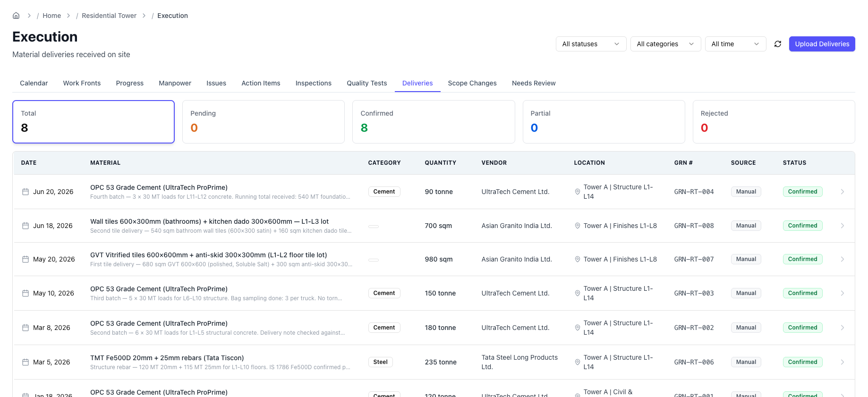Click the STATUS column header
The width and height of the screenshot is (868, 397).
pyautogui.click(x=794, y=163)
